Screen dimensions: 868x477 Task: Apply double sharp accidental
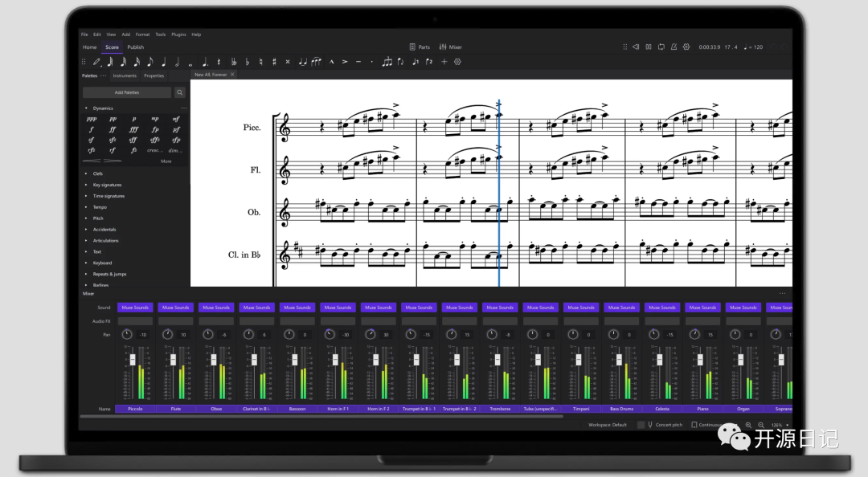pyautogui.click(x=288, y=62)
